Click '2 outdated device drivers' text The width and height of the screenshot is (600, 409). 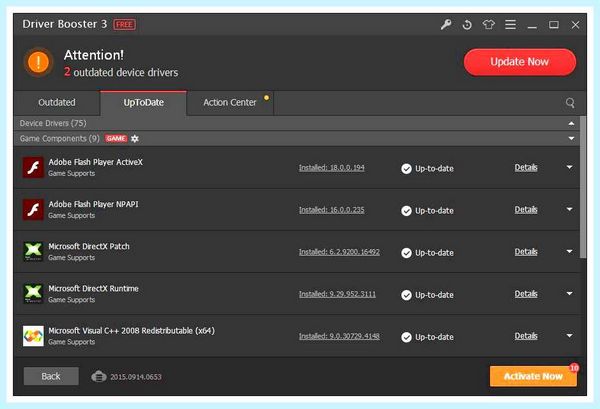(x=121, y=72)
